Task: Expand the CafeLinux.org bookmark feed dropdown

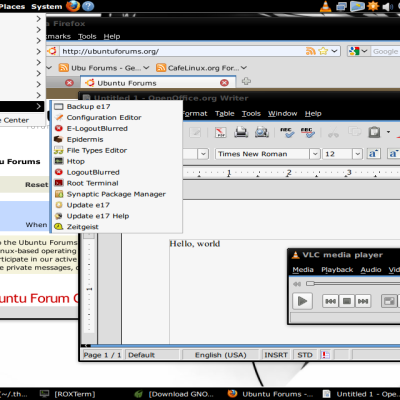Action: point(244,68)
